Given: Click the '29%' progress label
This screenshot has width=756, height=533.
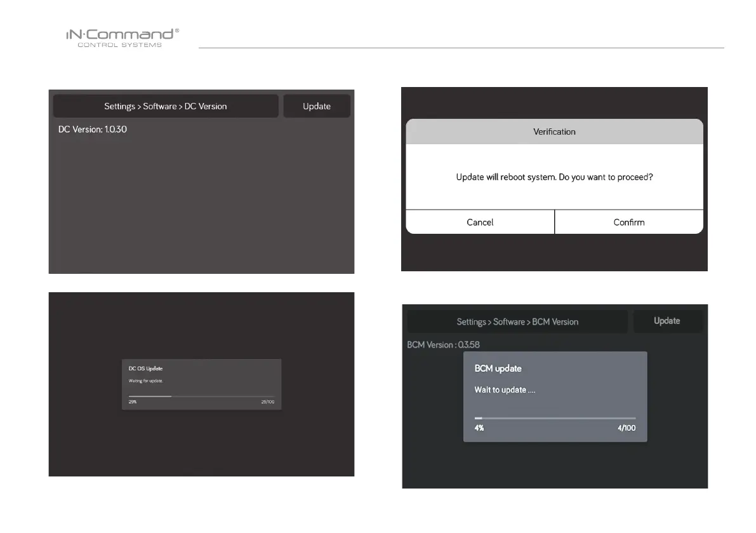Looking at the screenshot, I should pos(133,401).
